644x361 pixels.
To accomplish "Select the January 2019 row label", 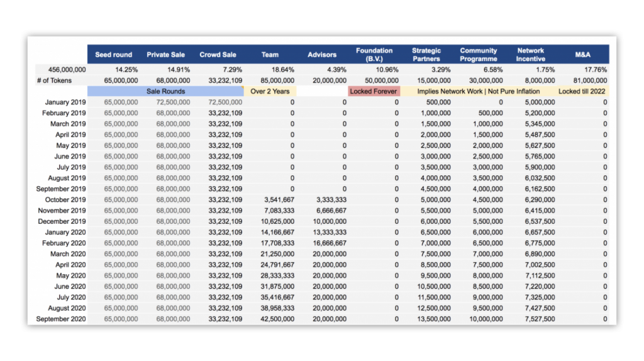I will tap(65, 103).
